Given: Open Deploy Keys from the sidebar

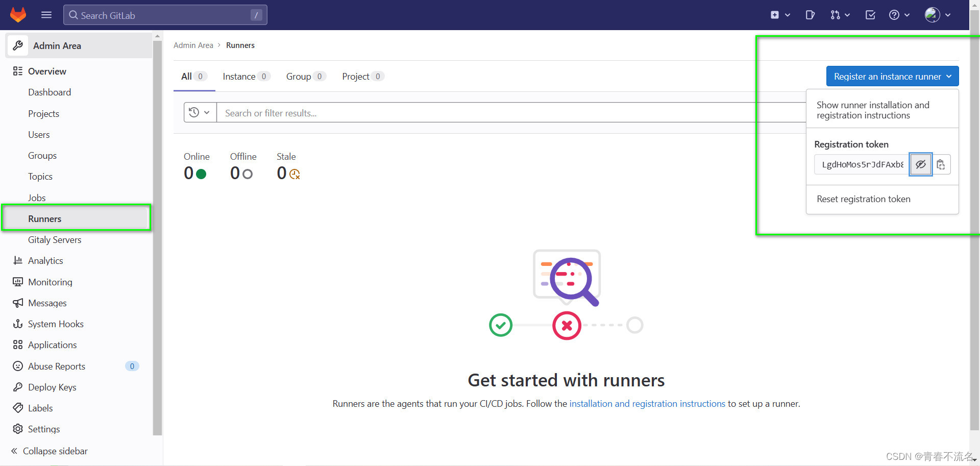Looking at the screenshot, I should pos(51,387).
